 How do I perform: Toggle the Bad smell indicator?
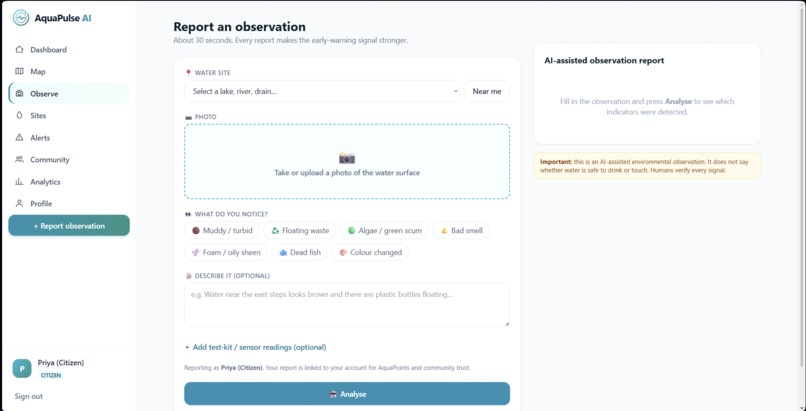pos(461,231)
